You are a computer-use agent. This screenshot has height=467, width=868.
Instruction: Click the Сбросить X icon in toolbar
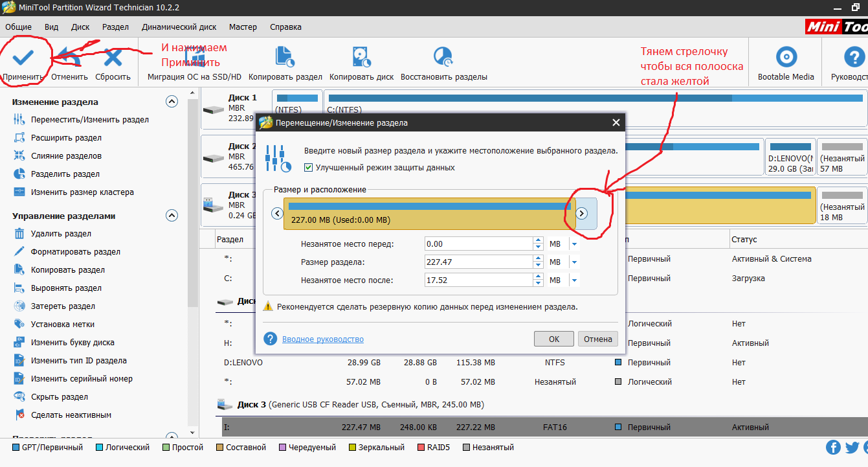113,58
